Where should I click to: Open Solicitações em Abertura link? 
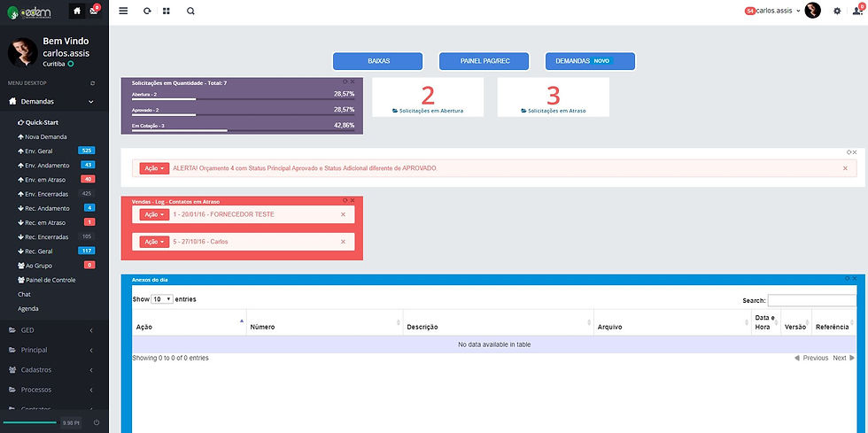click(x=428, y=111)
